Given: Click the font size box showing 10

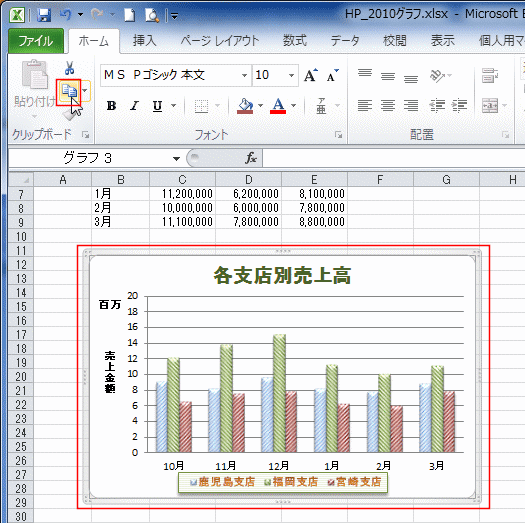Looking at the screenshot, I should [x=270, y=75].
